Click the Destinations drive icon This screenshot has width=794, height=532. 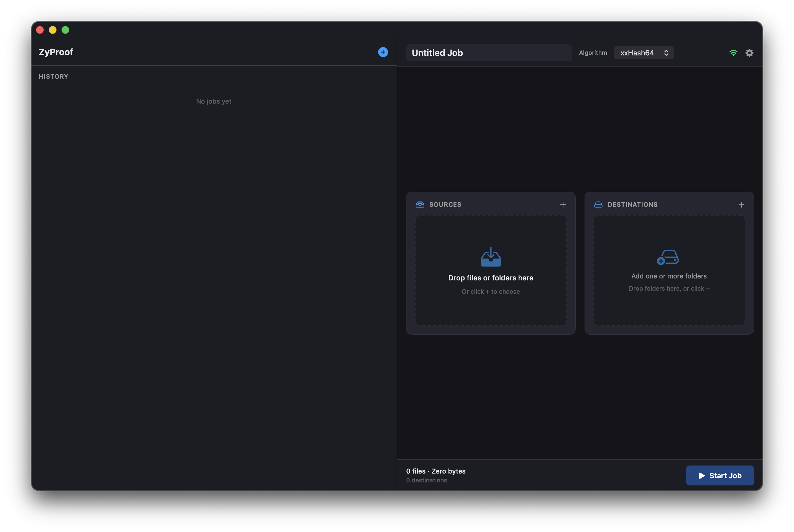598,204
